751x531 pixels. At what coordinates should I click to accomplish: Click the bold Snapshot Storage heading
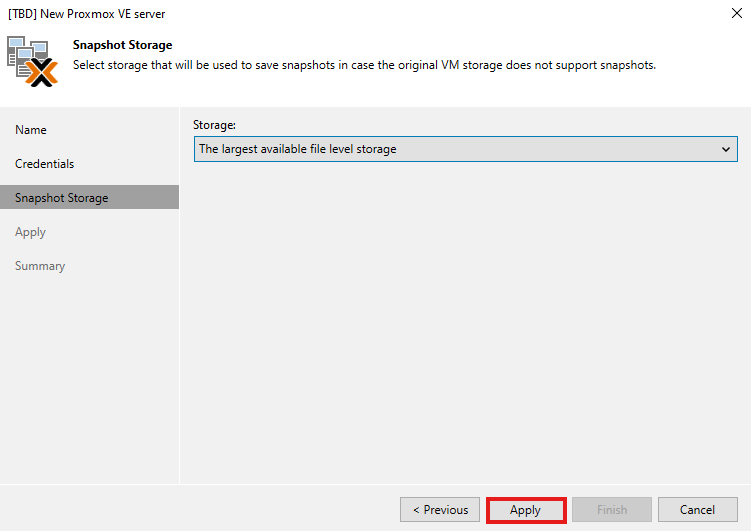click(x=123, y=46)
